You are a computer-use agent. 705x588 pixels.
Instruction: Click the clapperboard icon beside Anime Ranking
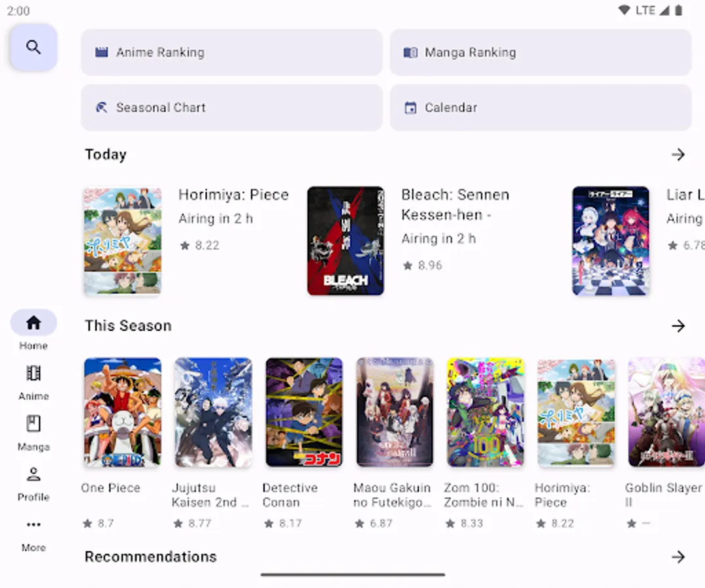click(x=102, y=53)
